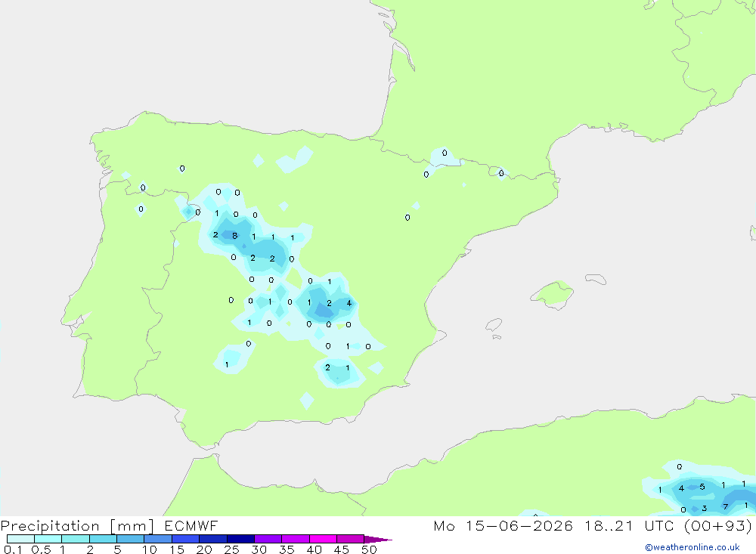The height and width of the screenshot is (554, 756).
Task: Click the 'Precipitation [mm]' title text
Action: [x=77, y=526]
